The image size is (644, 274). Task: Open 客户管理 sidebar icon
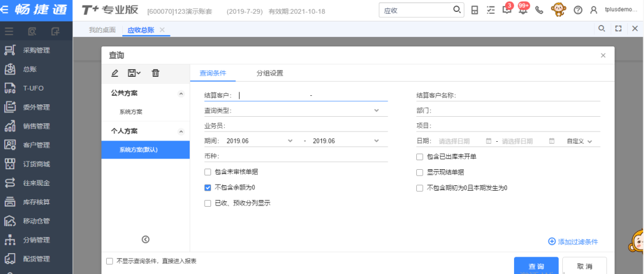coord(10,145)
